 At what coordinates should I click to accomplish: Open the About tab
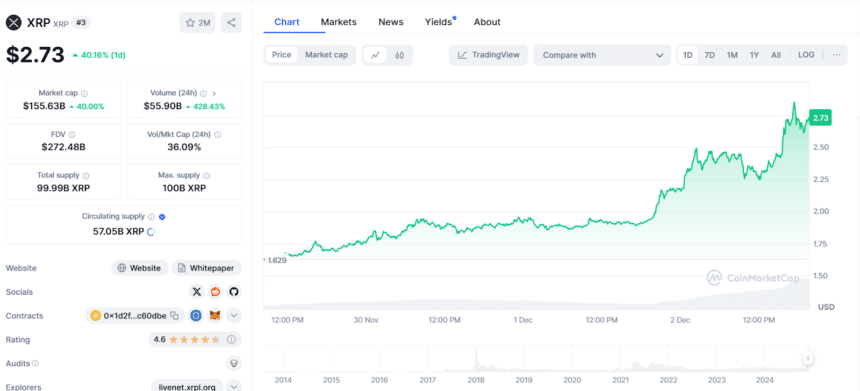487,22
